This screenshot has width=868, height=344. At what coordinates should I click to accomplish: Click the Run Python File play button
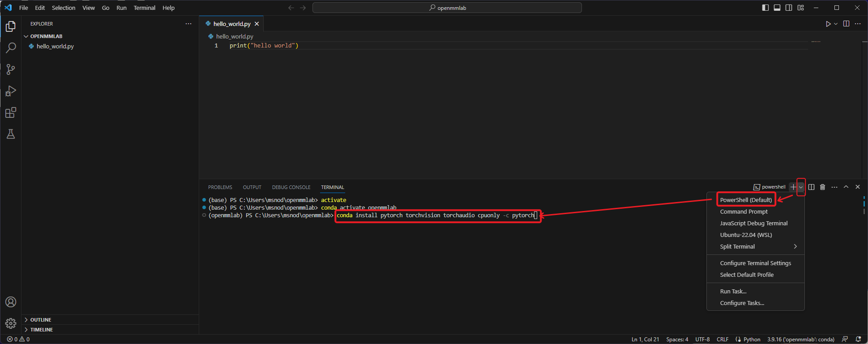[828, 24]
